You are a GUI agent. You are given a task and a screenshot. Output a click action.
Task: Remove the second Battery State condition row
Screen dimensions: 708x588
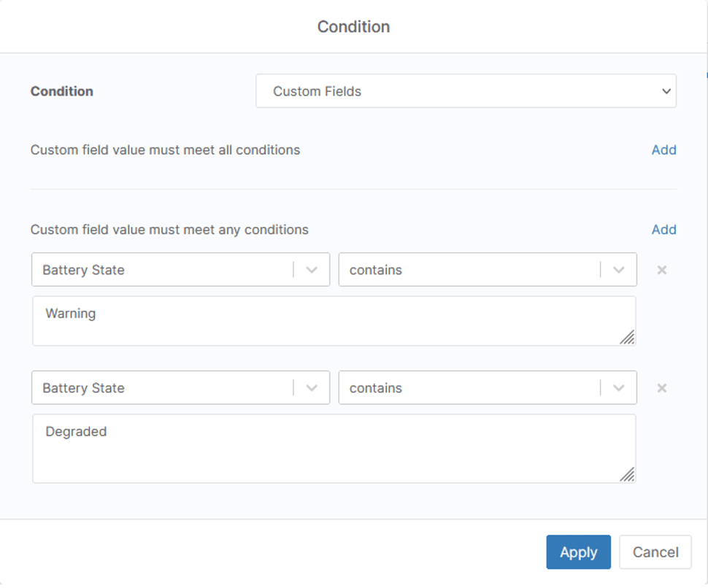point(661,387)
